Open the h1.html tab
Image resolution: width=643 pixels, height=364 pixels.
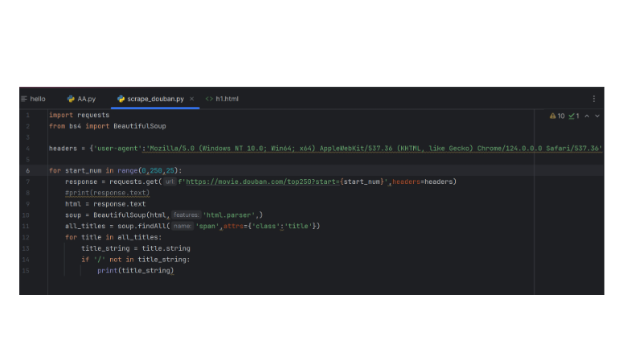coord(227,99)
